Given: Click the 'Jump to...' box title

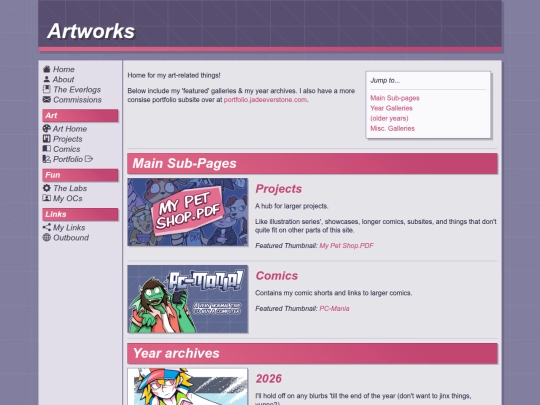Looking at the screenshot, I should [385, 80].
